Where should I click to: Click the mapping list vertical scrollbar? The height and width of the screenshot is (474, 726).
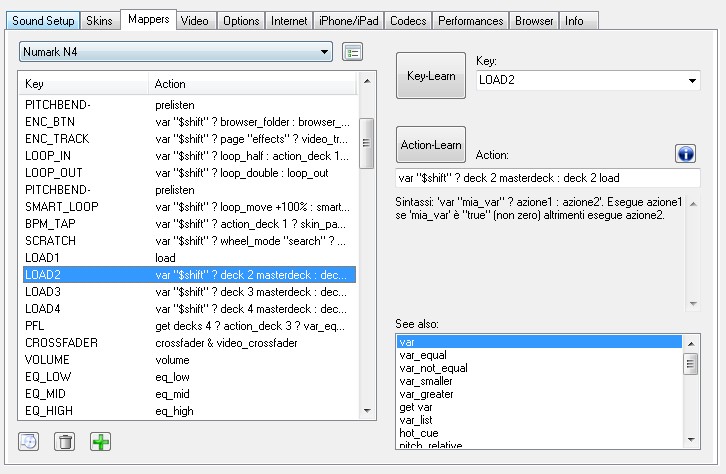[366, 250]
